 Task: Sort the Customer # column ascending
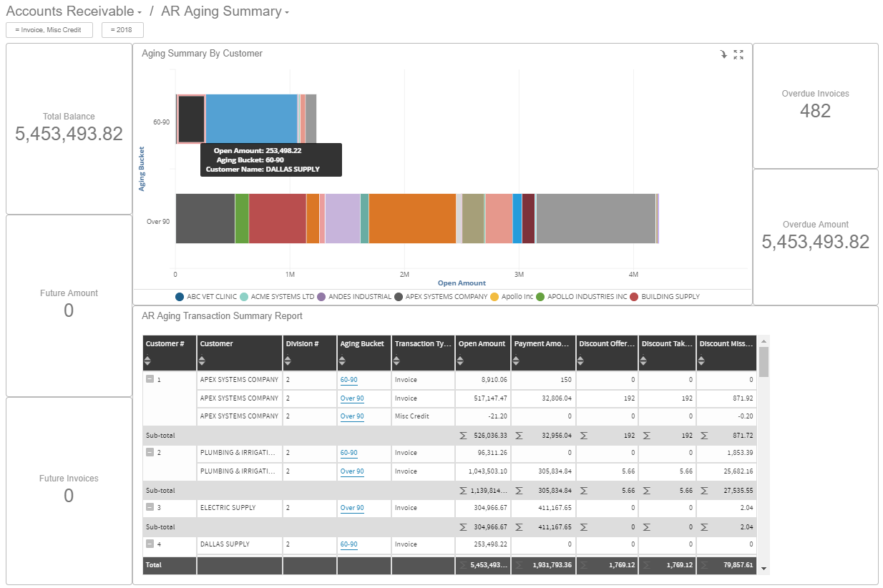point(147,358)
